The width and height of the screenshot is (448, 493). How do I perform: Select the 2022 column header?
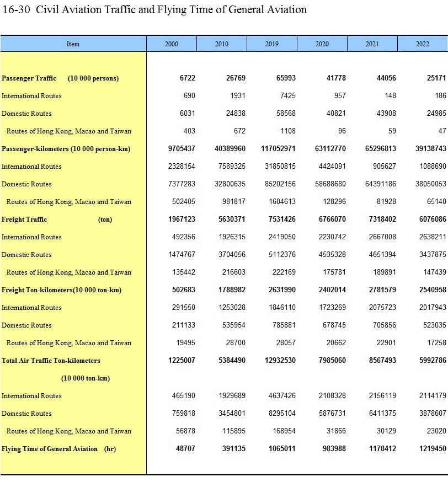coord(423,44)
